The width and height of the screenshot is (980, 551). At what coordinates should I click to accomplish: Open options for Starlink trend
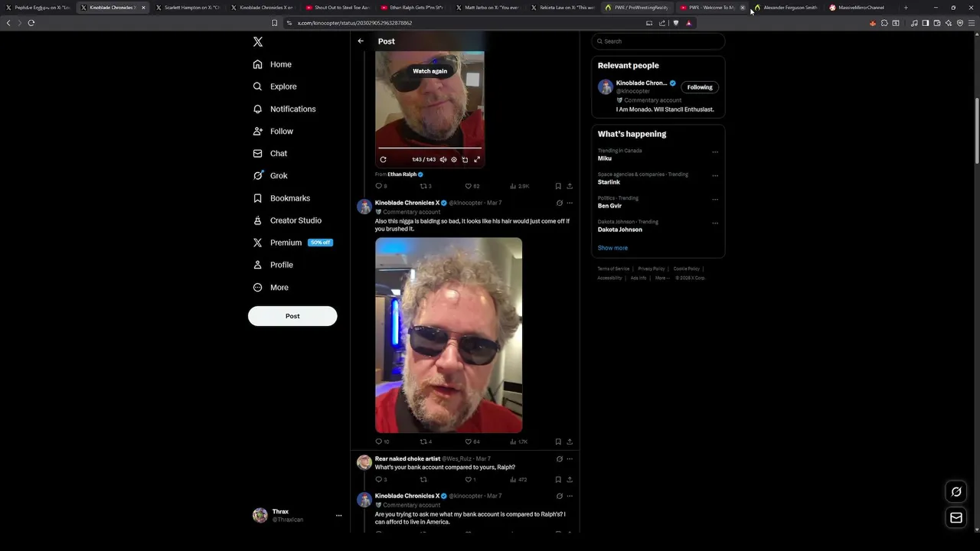(x=715, y=175)
